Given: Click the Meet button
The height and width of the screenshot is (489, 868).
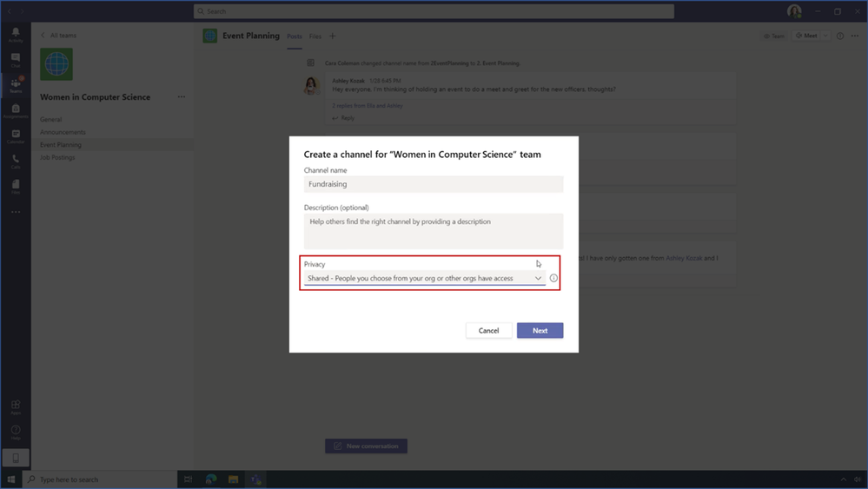Looking at the screenshot, I should (806, 36).
